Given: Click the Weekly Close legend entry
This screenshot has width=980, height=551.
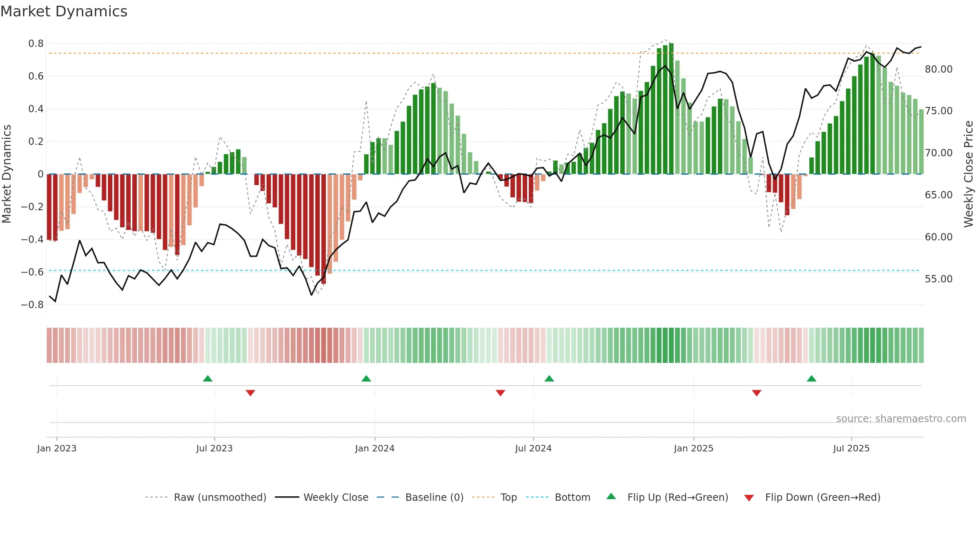Looking at the screenshot, I should (321, 497).
